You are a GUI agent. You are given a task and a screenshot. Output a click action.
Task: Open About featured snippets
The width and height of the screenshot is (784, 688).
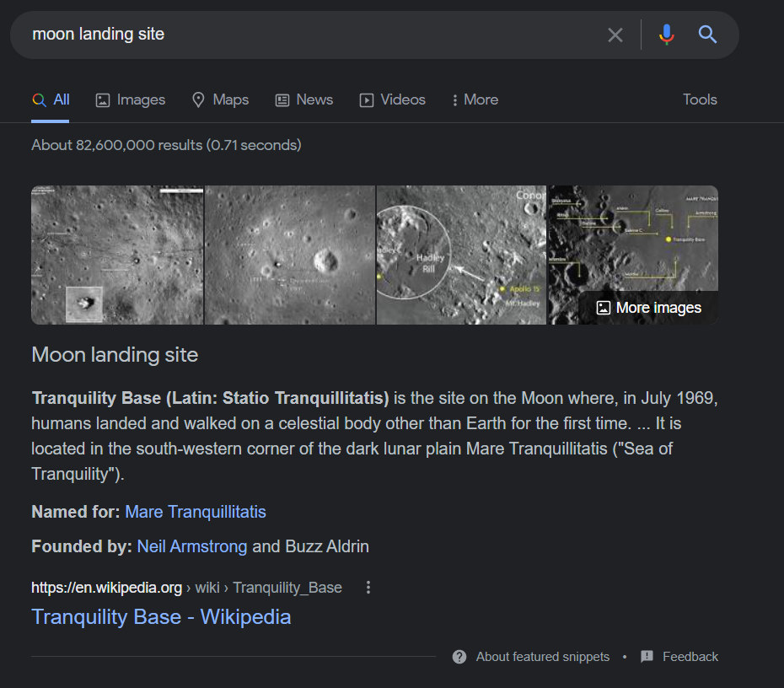pos(543,657)
